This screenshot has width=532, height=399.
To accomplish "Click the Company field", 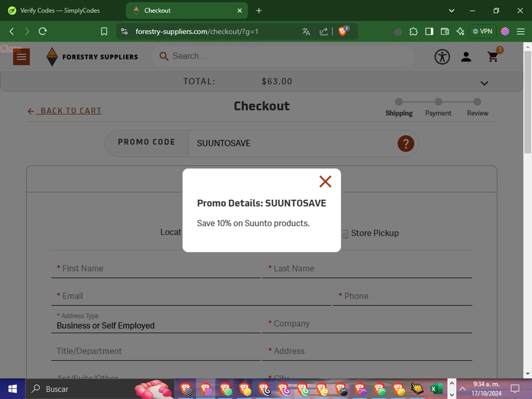I will coord(367,323).
